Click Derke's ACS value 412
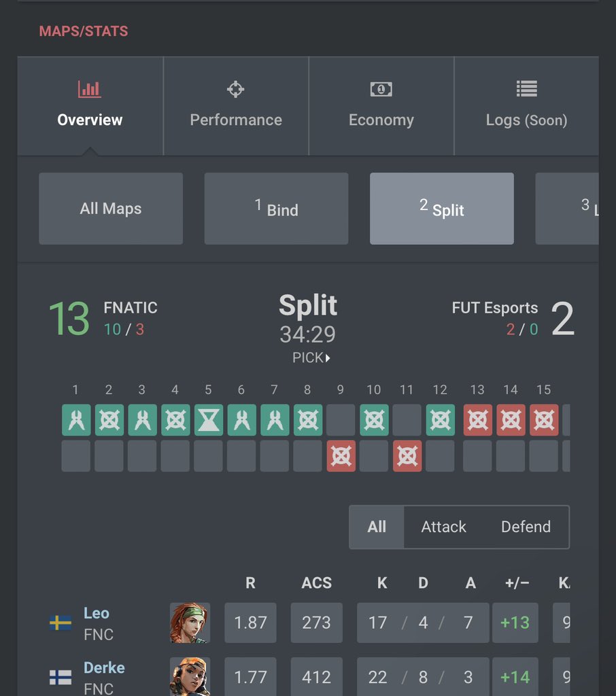Viewport: 616px width, 696px height. tap(317, 677)
